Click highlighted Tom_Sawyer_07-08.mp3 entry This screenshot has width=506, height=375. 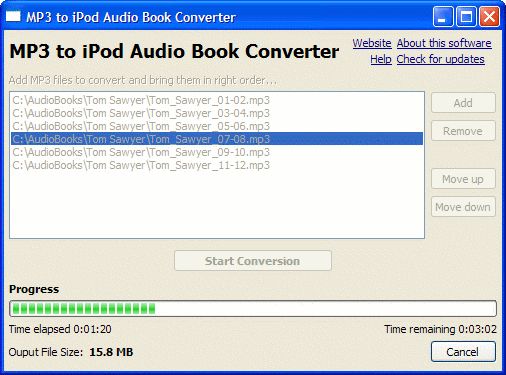[x=217, y=139]
